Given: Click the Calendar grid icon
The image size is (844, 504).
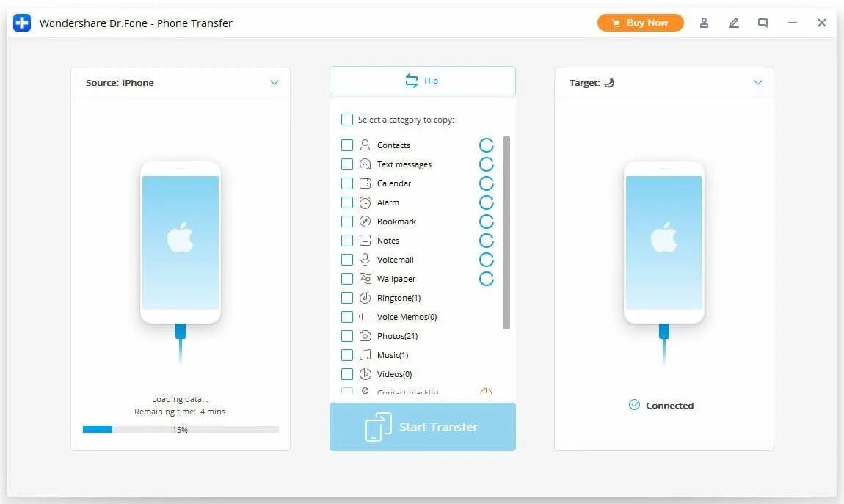Looking at the screenshot, I should [x=365, y=183].
